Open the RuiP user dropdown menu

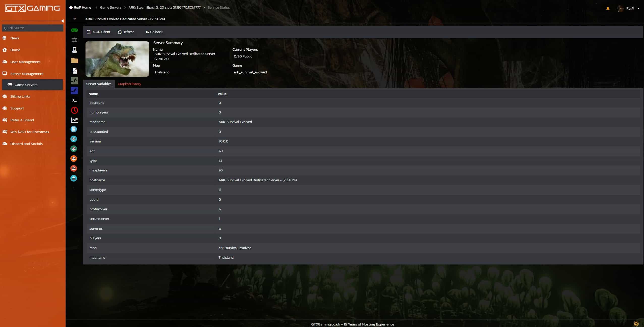point(629,9)
